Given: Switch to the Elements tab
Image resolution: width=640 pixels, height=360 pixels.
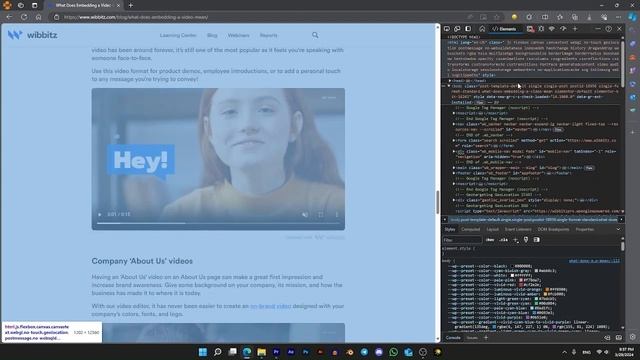Looking at the screenshot, I should [x=504, y=29].
